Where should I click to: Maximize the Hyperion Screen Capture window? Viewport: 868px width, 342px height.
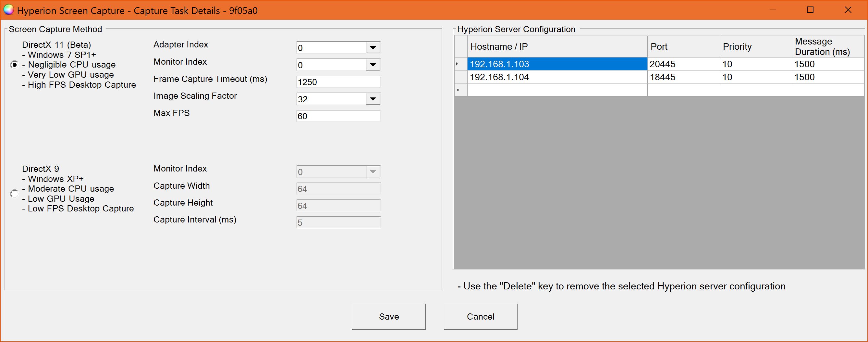810,10
